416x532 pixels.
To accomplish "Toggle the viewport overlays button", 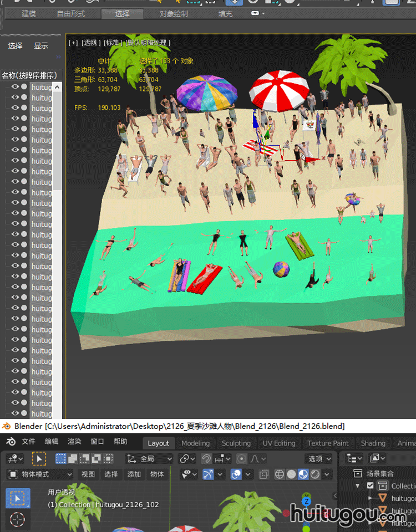I will point(236,474).
